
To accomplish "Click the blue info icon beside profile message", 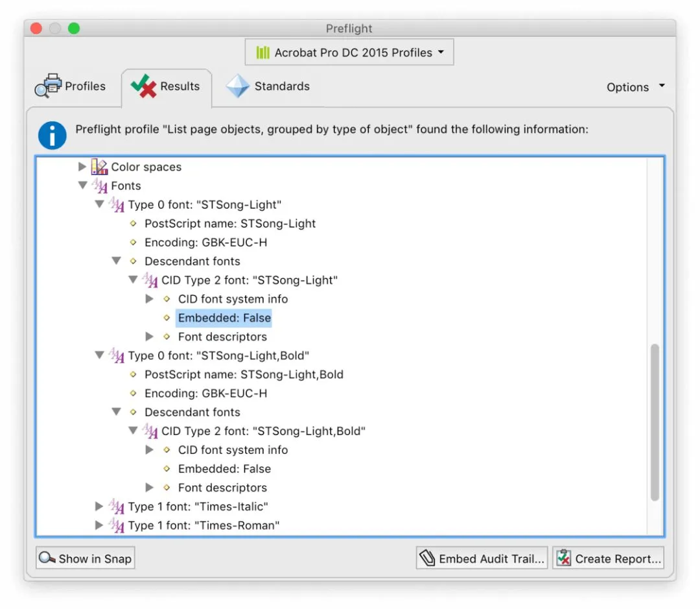I will tap(52, 135).
